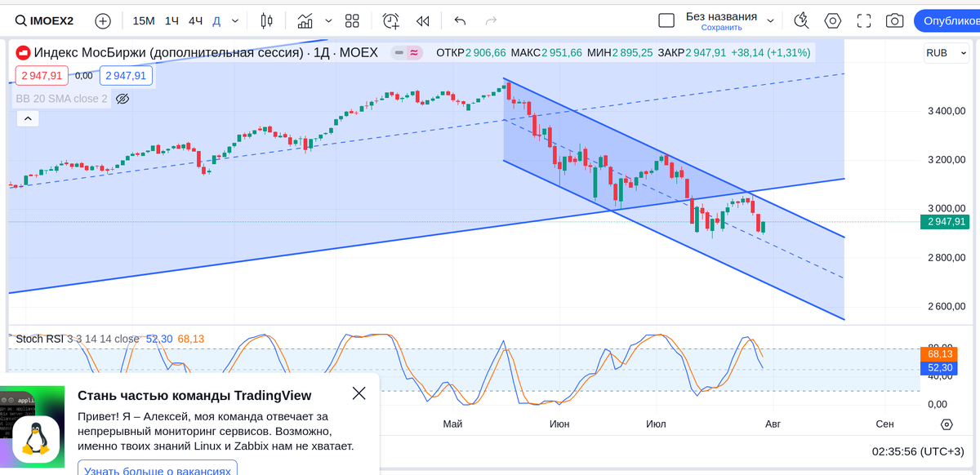Click the 3 400,00 price scale label
The height and width of the screenshot is (475, 980).
click(947, 111)
